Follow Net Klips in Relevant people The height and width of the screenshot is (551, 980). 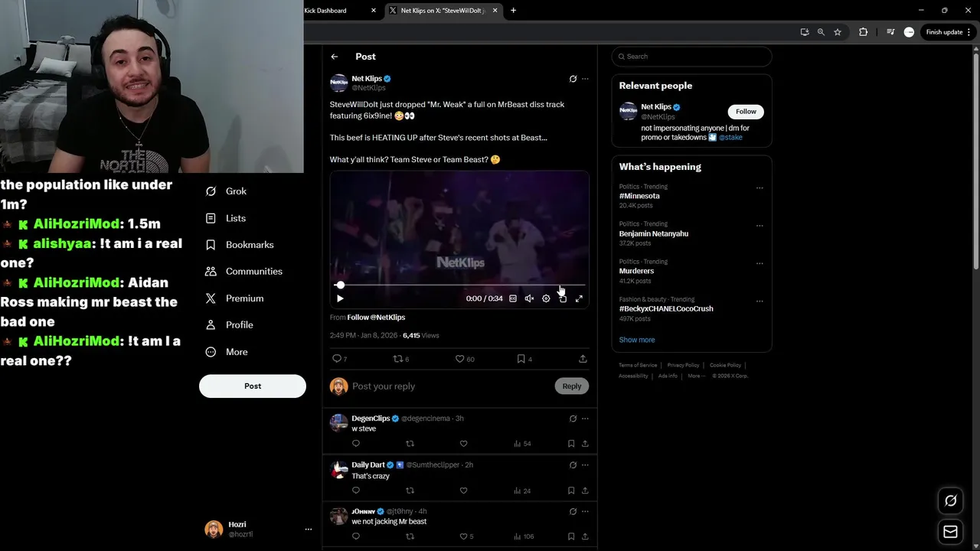[746, 112]
